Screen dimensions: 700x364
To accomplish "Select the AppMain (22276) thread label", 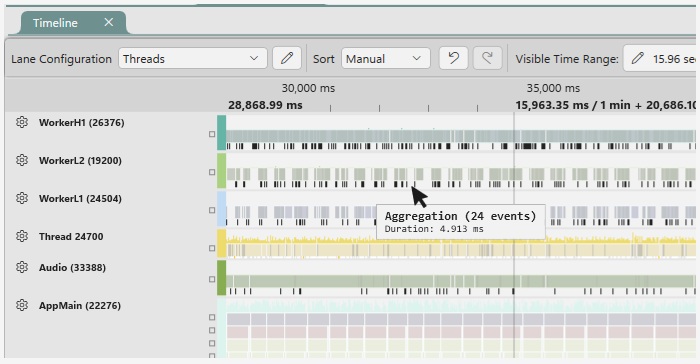I will (x=80, y=305).
